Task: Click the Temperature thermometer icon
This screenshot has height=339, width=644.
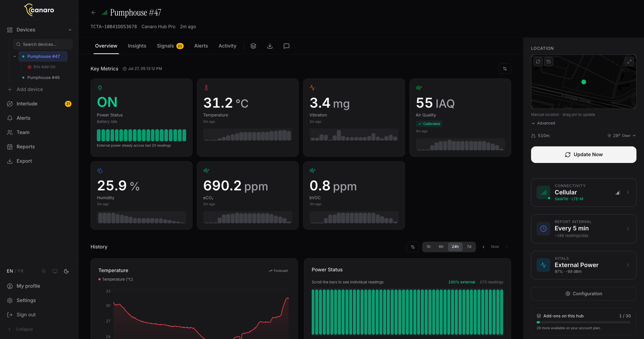Action: point(206,88)
